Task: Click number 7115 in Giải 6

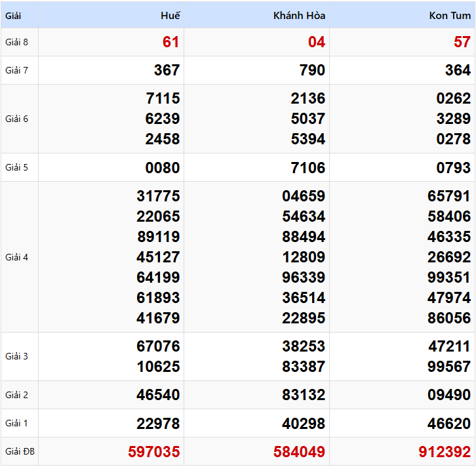Action: coord(163,98)
